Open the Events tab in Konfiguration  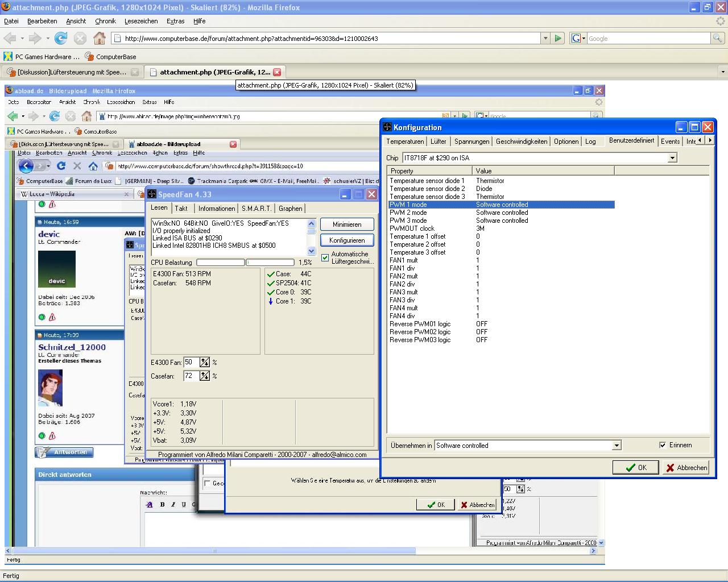pyautogui.click(x=670, y=142)
